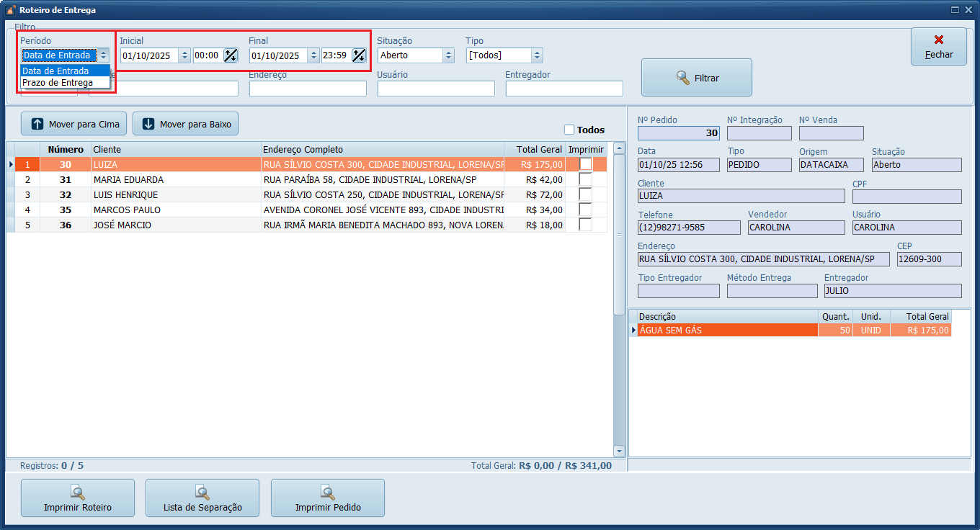Open the Situação dropdown showing Aberto
This screenshot has height=530, width=980.
(448, 55)
